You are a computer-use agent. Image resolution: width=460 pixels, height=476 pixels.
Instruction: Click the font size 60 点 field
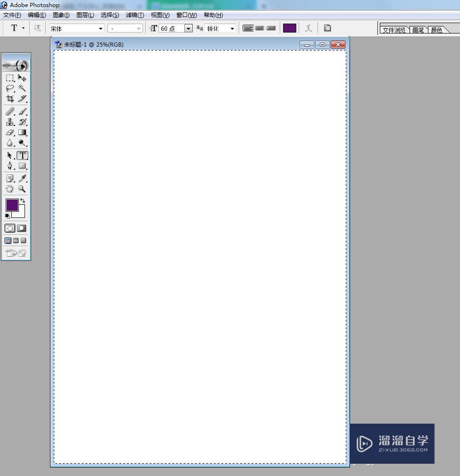(172, 28)
